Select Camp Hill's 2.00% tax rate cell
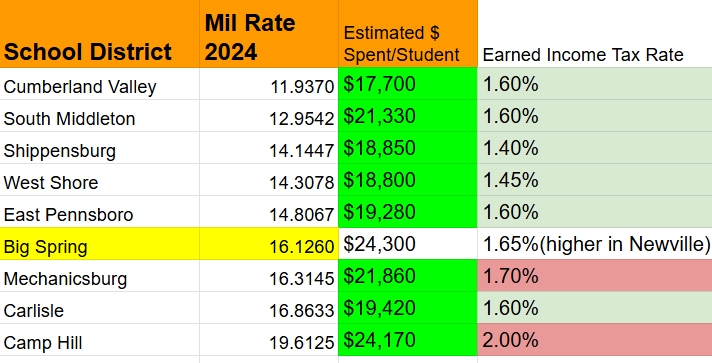The image size is (712, 363). [595, 340]
